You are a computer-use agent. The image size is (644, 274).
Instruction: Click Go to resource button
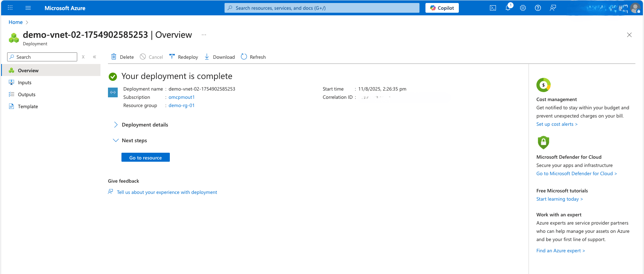145,158
